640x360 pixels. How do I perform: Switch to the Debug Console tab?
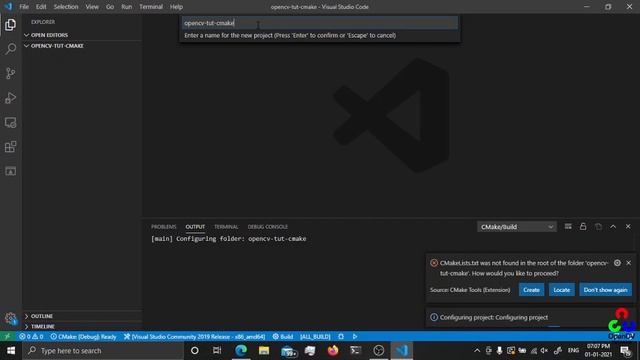coord(267,227)
